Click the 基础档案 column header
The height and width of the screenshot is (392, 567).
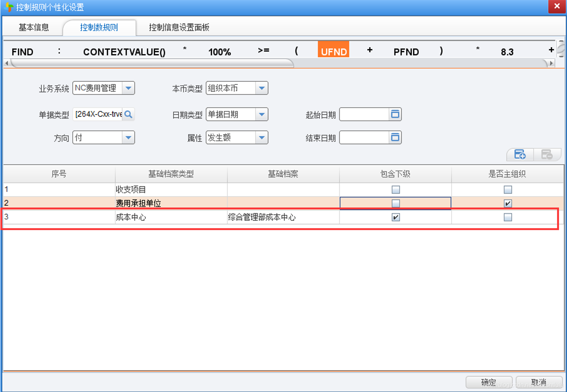coord(283,174)
